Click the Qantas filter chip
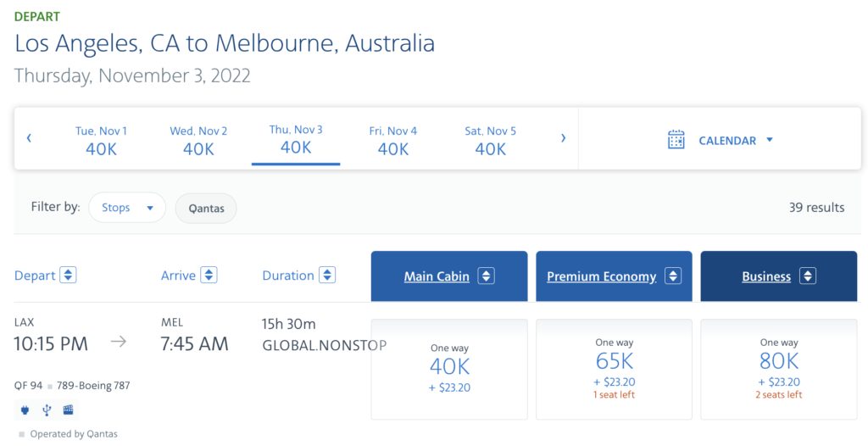 (x=206, y=209)
